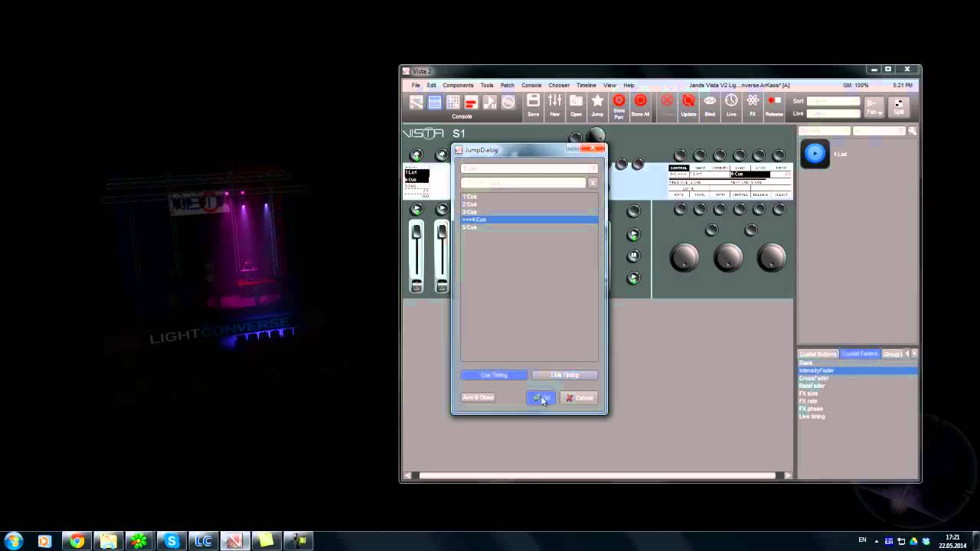Image resolution: width=980 pixels, height=551 pixels.
Task: Switch to the Cuelist Faders tab
Action: click(x=860, y=354)
